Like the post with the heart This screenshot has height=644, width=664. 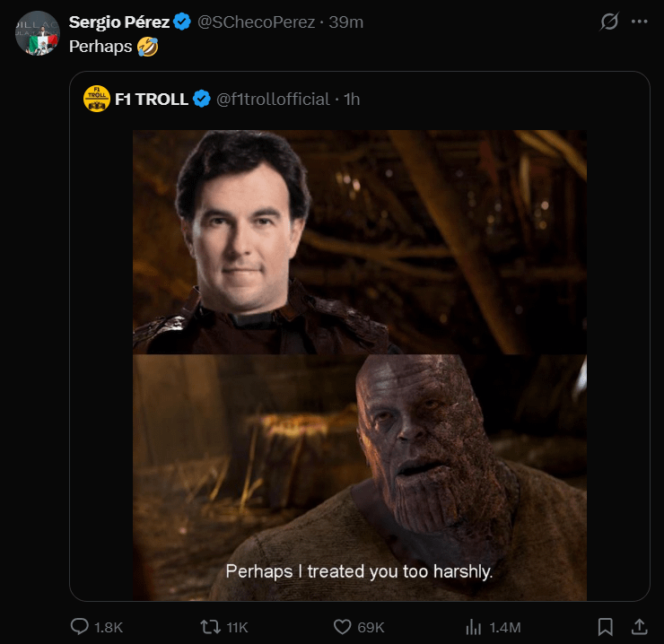point(342,626)
